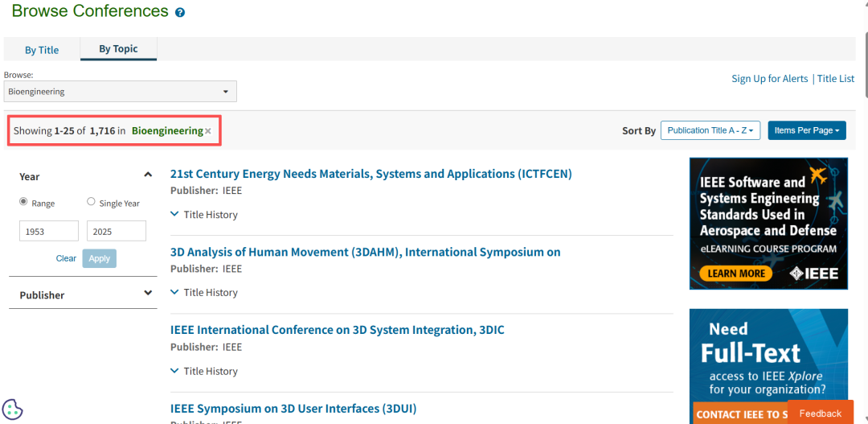Open the 3D Analysis of Human Movement conference link
The image size is (868, 424).
pos(365,252)
